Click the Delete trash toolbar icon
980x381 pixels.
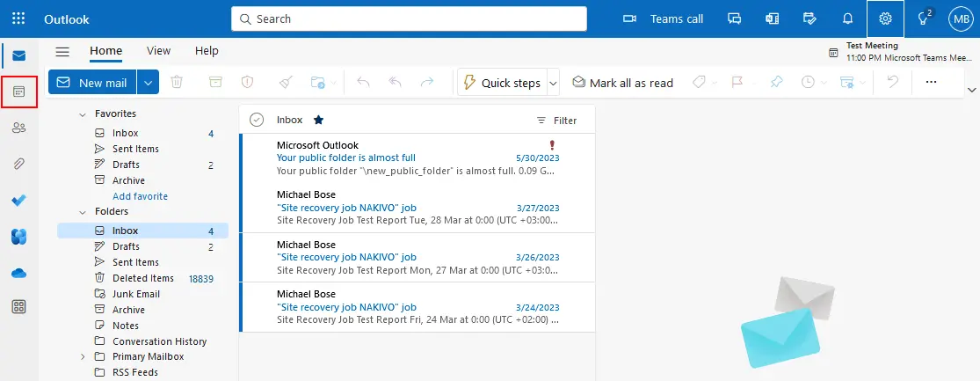[x=177, y=82]
